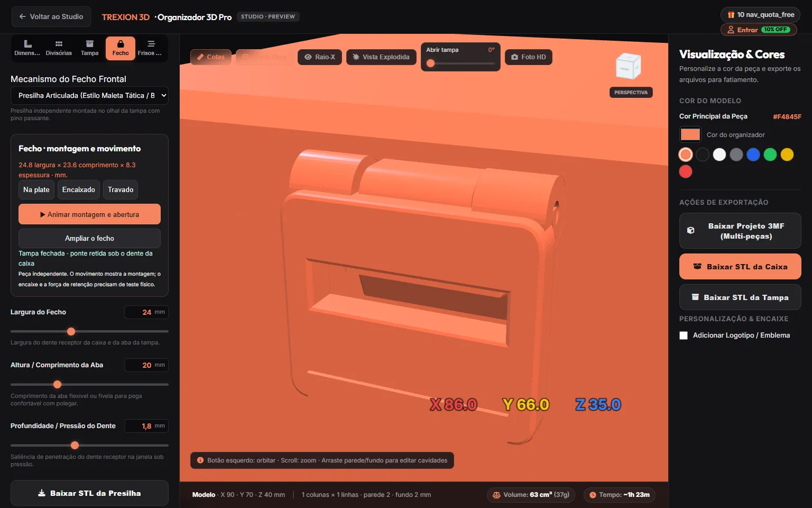This screenshot has height=508, width=812.
Task: Click download icon on Baixar STL da Presilha
Action: tap(42, 493)
